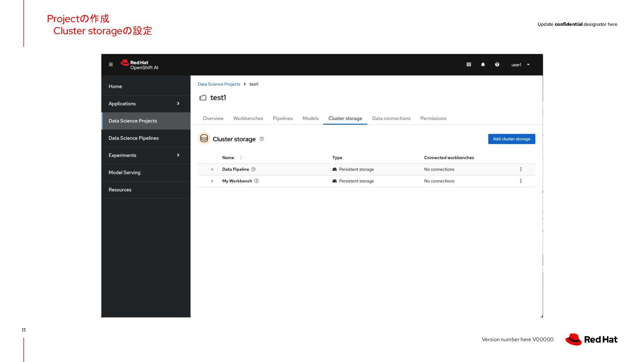Screen dimensions: 644x362
Task: Click the Red Hat OpenShift AI logo
Action: coord(139,65)
